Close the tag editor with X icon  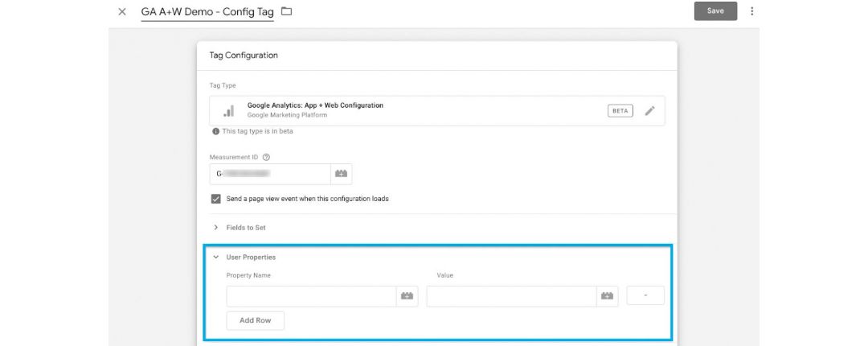click(122, 11)
